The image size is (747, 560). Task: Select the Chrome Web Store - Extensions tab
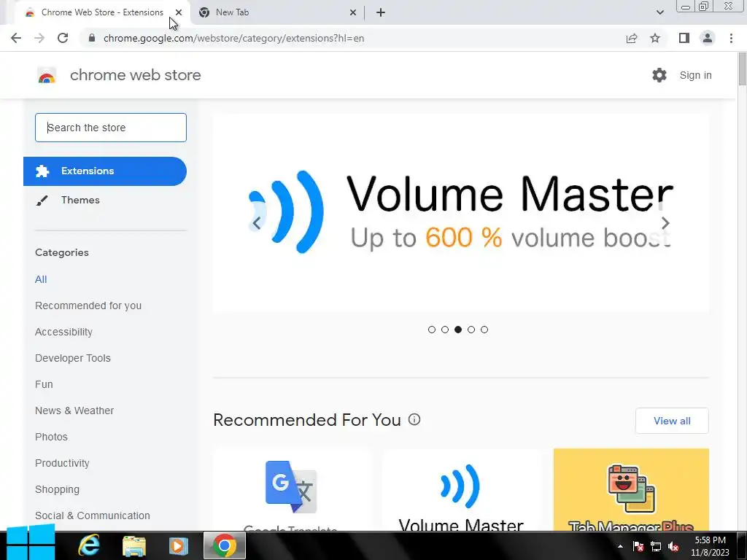102,12
